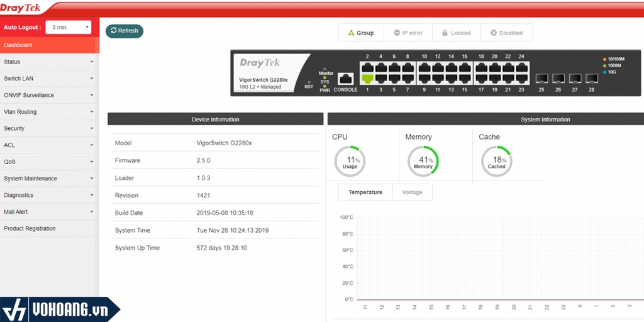The width and height of the screenshot is (644, 322).
Task: Click SFP port 28 on switch
Action: [591, 79]
